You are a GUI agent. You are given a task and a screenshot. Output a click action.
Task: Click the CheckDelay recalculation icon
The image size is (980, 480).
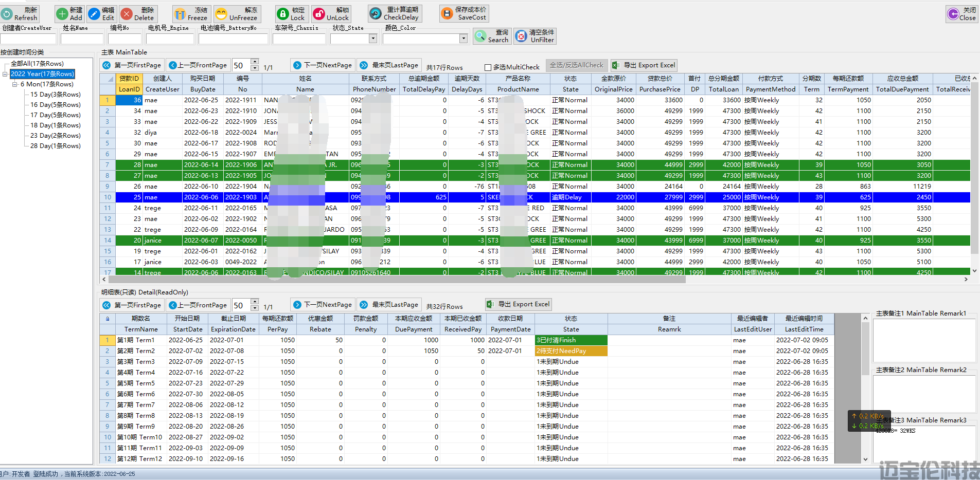click(x=376, y=13)
